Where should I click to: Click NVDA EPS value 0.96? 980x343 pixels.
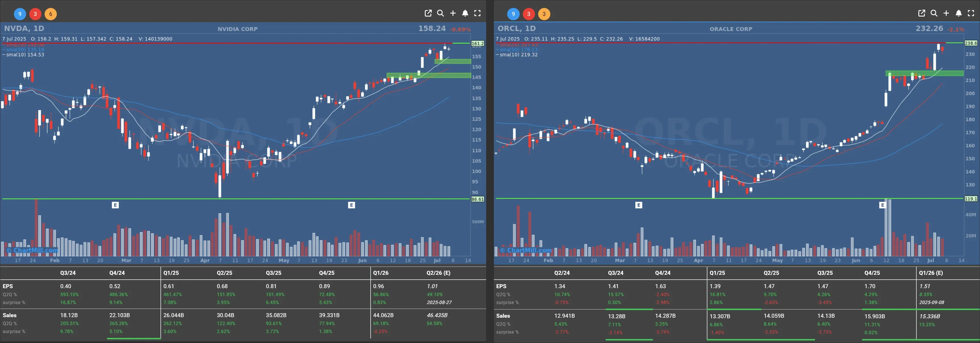[379, 286]
